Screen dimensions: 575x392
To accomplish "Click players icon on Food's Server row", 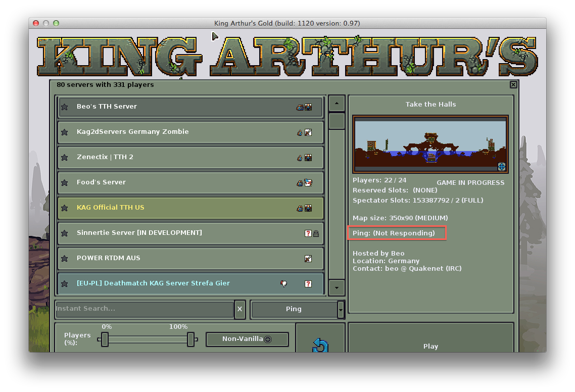I will click(x=300, y=183).
